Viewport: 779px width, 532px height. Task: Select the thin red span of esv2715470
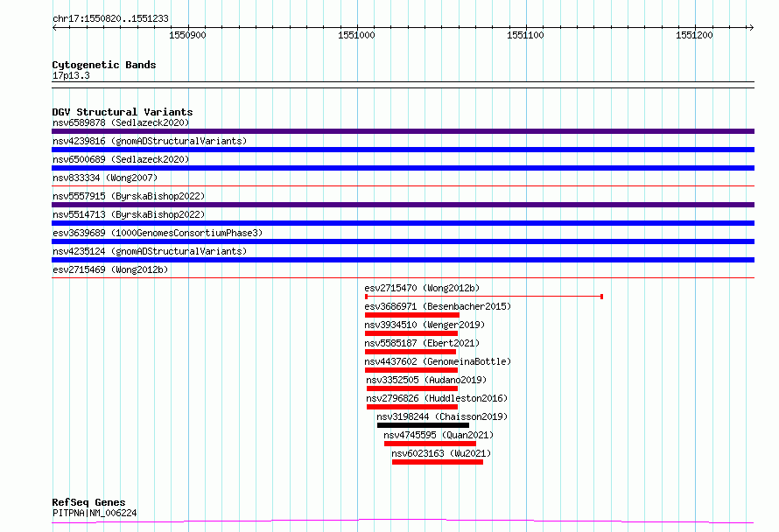[x=484, y=297]
